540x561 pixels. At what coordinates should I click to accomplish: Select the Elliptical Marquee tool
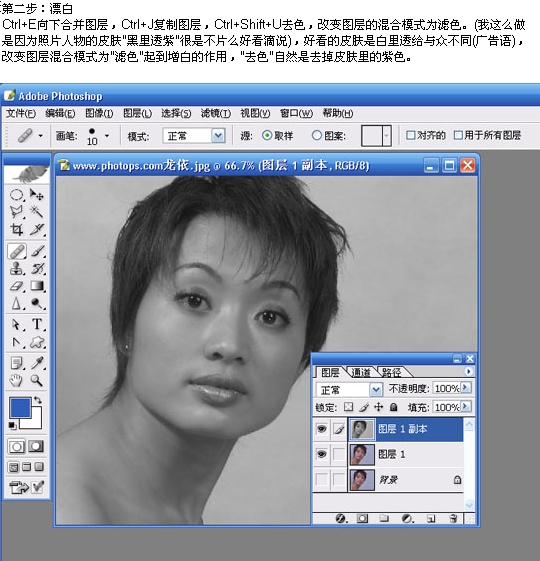tap(16, 195)
